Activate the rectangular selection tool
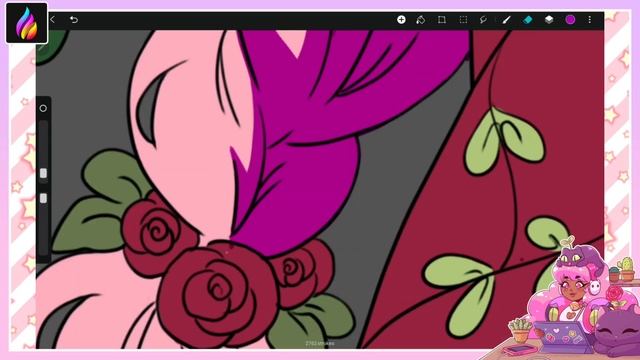 [x=463, y=20]
